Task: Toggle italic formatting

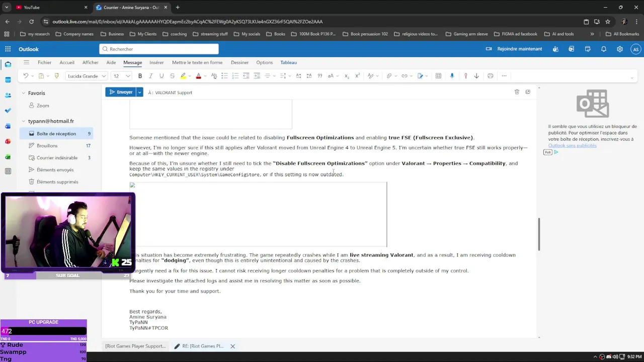Action: [151, 76]
